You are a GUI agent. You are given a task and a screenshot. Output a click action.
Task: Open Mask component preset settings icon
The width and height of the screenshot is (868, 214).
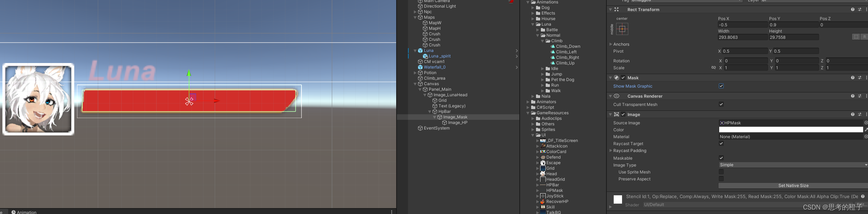[x=860, y=78]
